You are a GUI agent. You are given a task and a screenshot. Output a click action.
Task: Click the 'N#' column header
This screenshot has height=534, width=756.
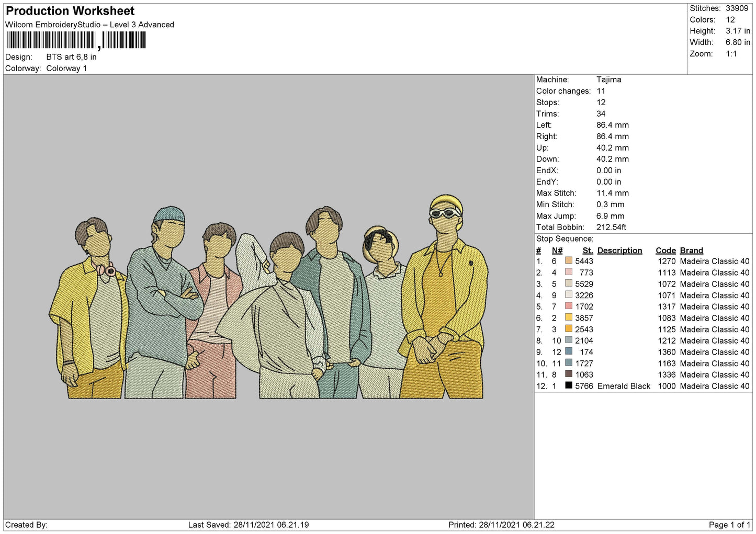tap(557, 251)
